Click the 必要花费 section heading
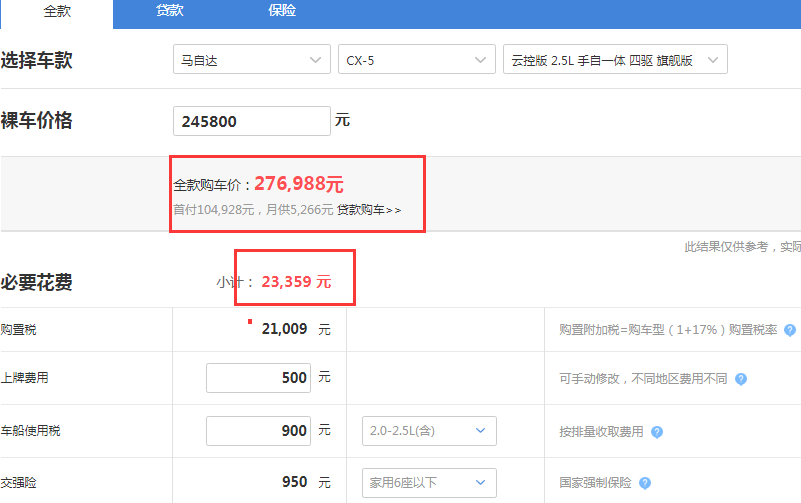Screen dimensions: 801x503 click(x=36, y=282)
